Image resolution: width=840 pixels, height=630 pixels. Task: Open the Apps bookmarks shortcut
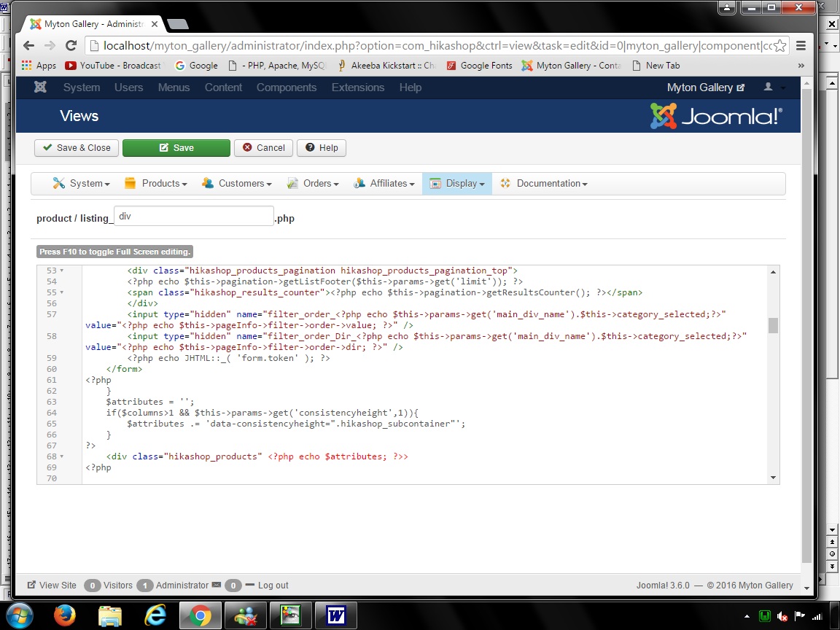point(39,66)
